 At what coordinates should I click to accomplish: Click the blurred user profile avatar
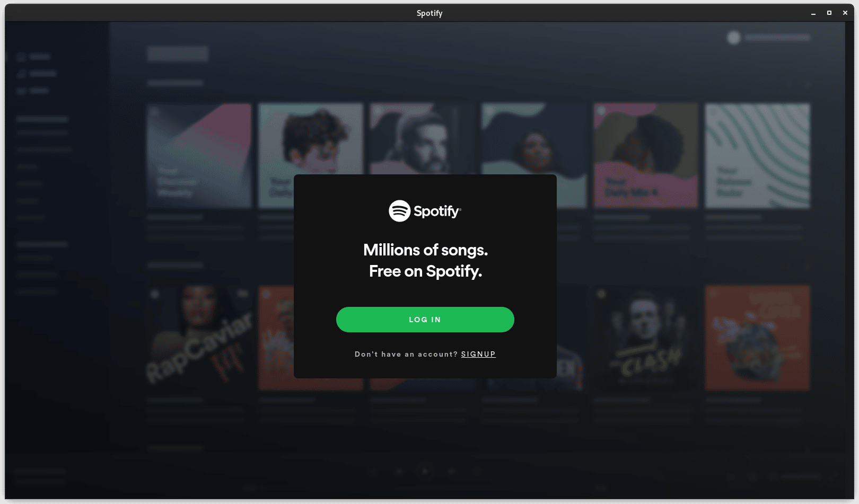(x=734, y=38)
